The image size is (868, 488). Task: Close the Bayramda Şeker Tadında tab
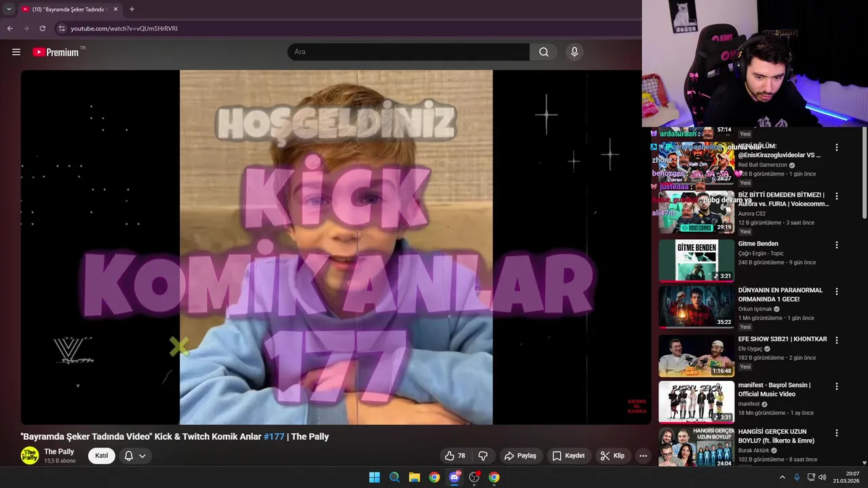tap(116, 9)
